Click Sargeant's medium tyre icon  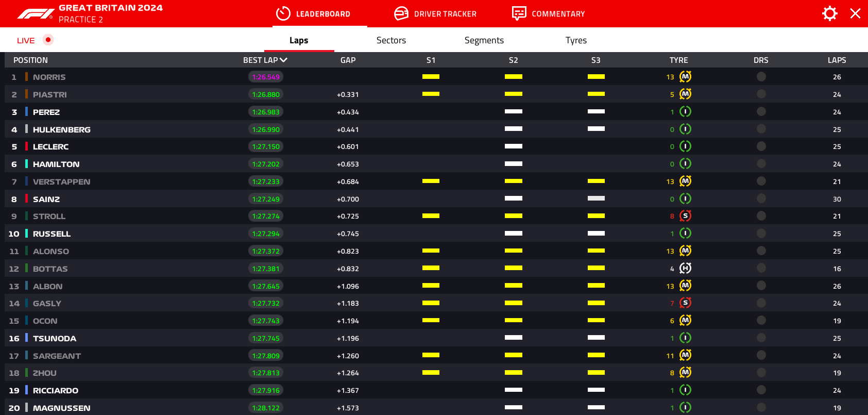pyautogui.click(x=685, y=355)
